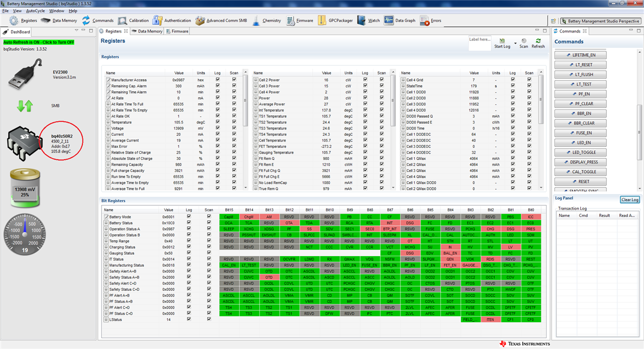Toggle Log checkbox for Cell 2 Power
The width and height of the screenshot is (644, 349).
point(365,80)
